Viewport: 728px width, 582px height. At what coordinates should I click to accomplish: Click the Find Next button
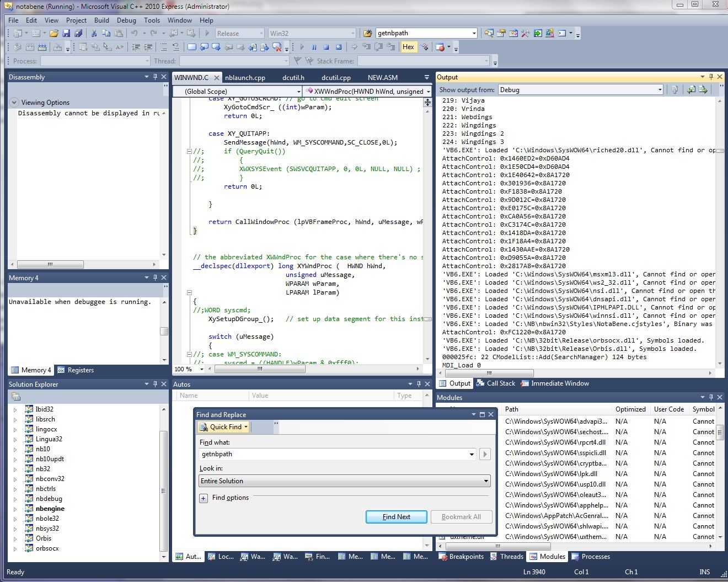coord(397,517)
